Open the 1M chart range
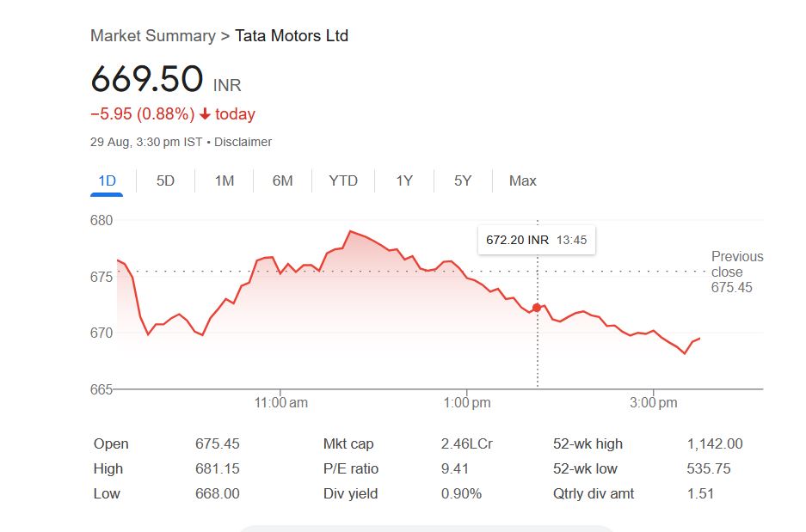Image resolution: width=806 pixels, height=532 pixels. 224,180
